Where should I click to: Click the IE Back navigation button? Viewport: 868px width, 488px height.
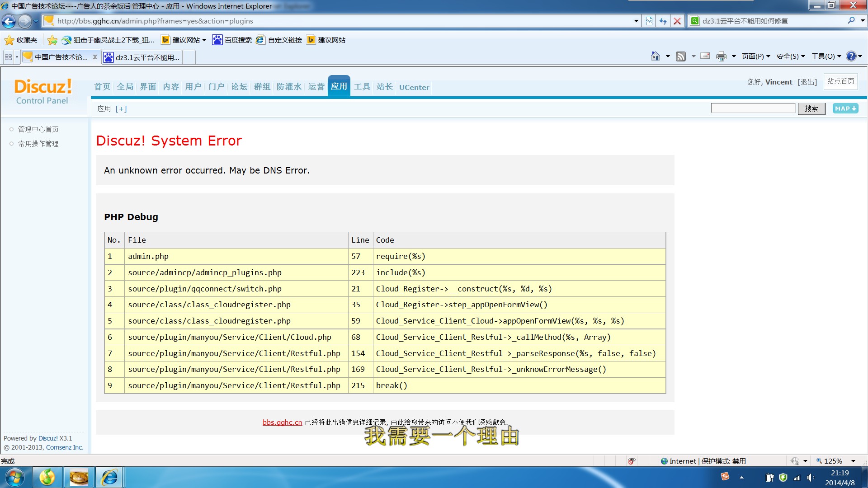(x=9, y=21)
